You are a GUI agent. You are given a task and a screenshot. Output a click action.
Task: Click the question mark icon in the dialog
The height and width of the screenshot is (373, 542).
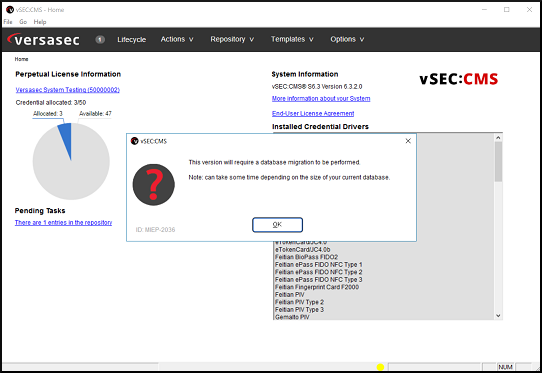[153, 185]
